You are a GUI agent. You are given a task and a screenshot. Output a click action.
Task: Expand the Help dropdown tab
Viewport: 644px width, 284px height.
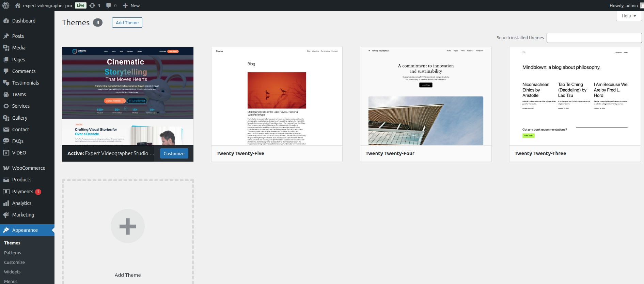coord(629,16)
